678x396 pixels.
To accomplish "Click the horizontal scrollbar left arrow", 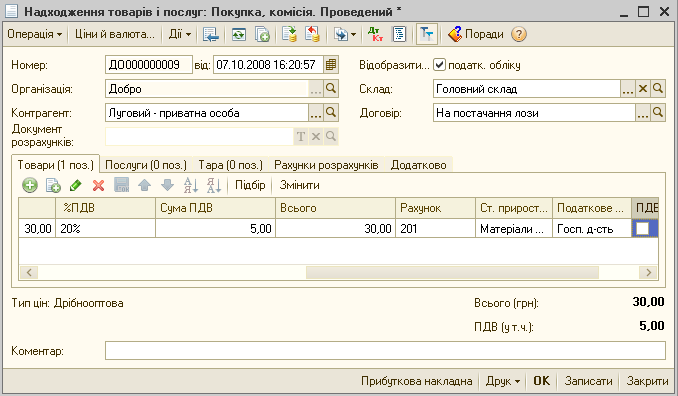I will tap(29, 272).
